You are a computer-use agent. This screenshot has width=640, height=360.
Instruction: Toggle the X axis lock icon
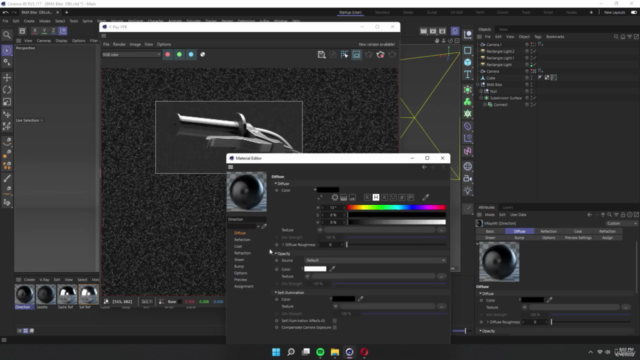35,31
